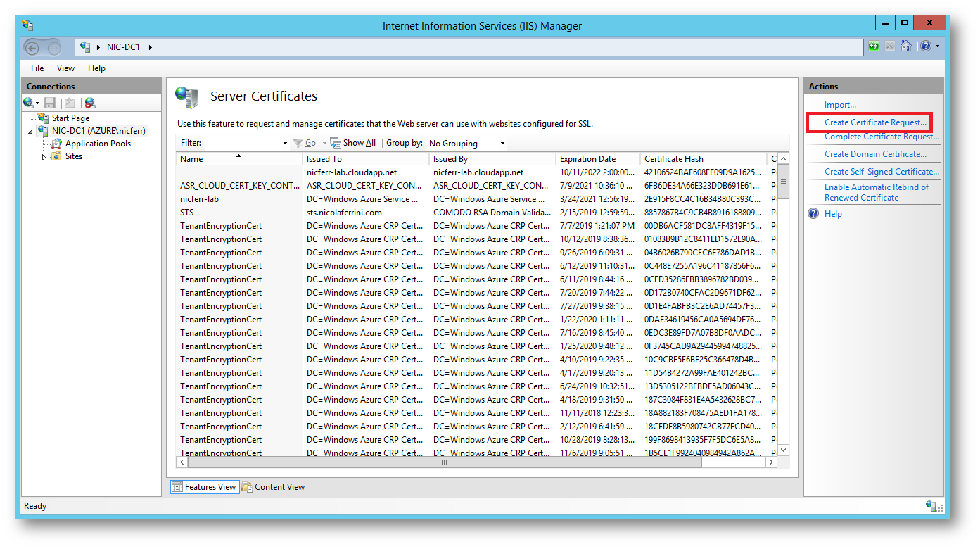The height and width of the screenshot is (549, 980).
Task: Switch to the Content View tab
Action: pyautogui.click(x=273, y=487)
